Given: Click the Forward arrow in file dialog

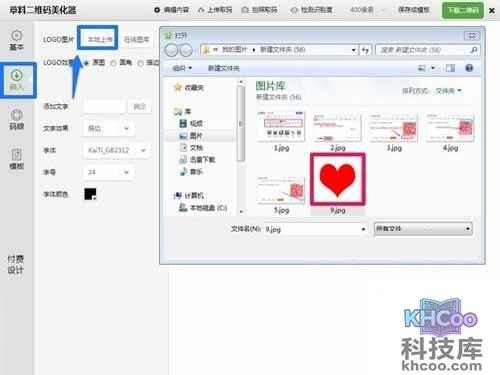Looking at the screenshot, I should pos(186,50).
